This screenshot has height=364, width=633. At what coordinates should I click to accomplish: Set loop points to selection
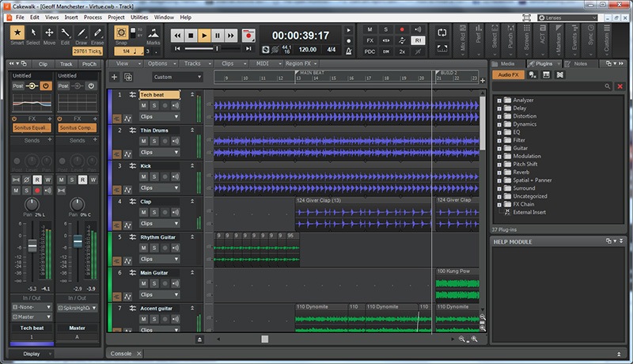tap(442, 48)
